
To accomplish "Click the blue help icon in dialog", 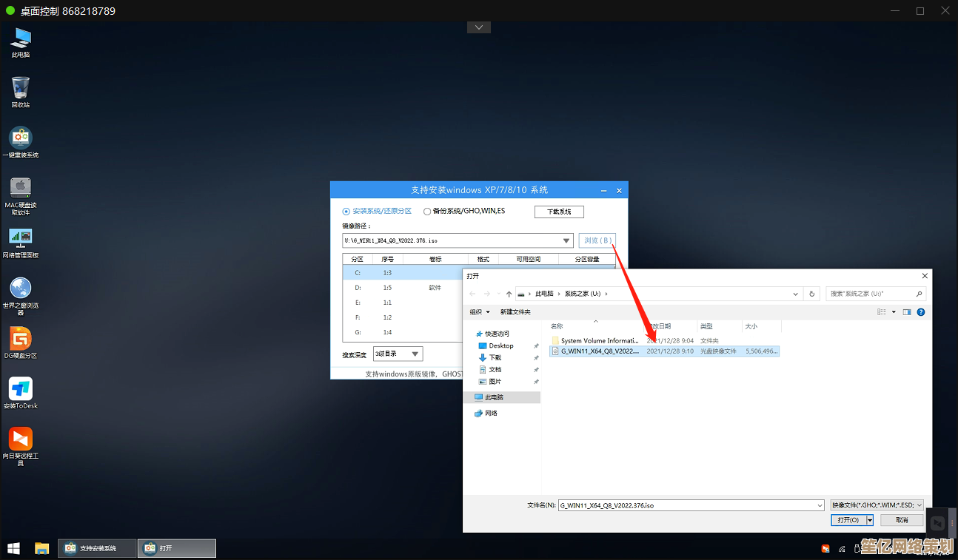I will click(x=921, y=312).
